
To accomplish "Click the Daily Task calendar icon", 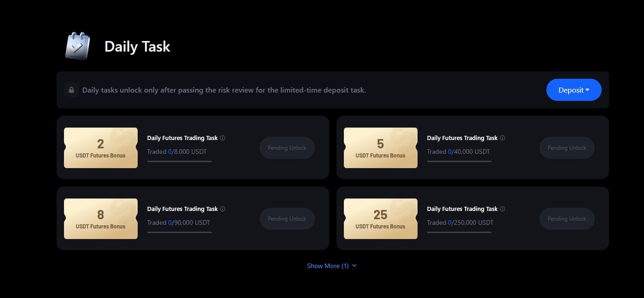I will pos(77,46).
